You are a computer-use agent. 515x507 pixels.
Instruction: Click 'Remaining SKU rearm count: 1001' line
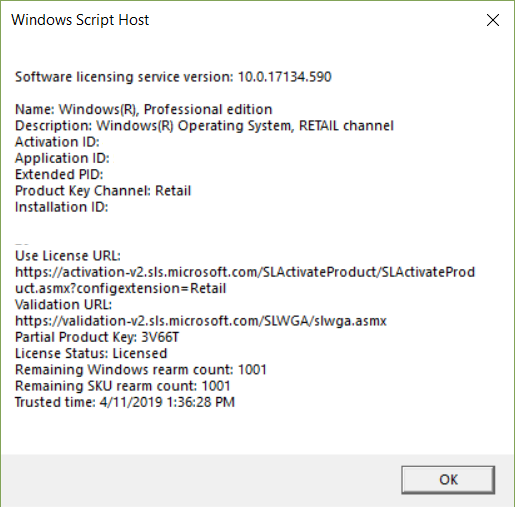[x=123, y=386]
